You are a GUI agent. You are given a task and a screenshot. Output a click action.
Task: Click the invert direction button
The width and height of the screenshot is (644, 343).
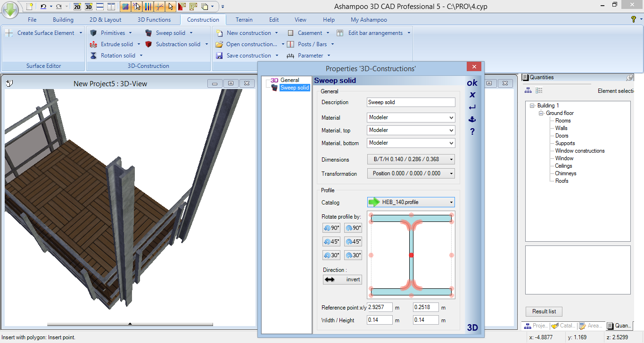coord(342,279)
